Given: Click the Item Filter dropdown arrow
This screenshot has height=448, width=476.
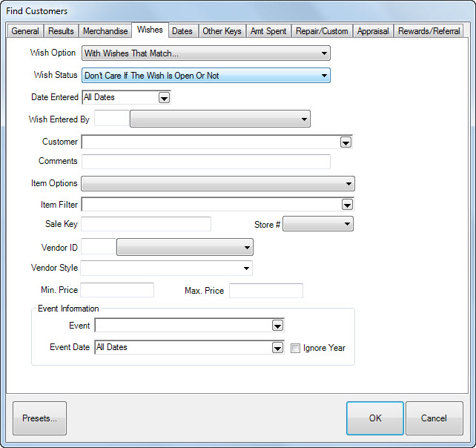Looking at the screenshot, I should (346, 205).
